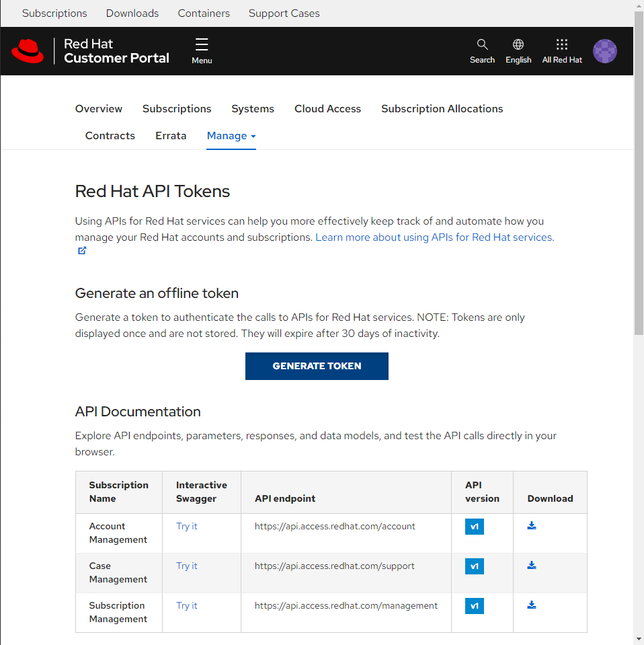
Task: Open the Errata tab
Action: click(171, 136)
